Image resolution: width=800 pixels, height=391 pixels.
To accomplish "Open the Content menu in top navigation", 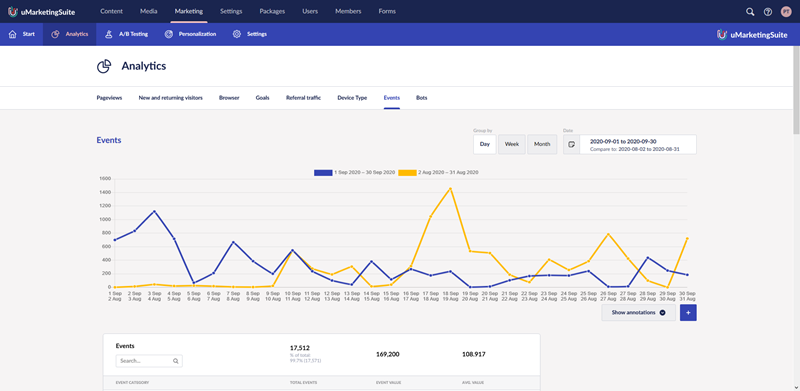I will 111,11.
